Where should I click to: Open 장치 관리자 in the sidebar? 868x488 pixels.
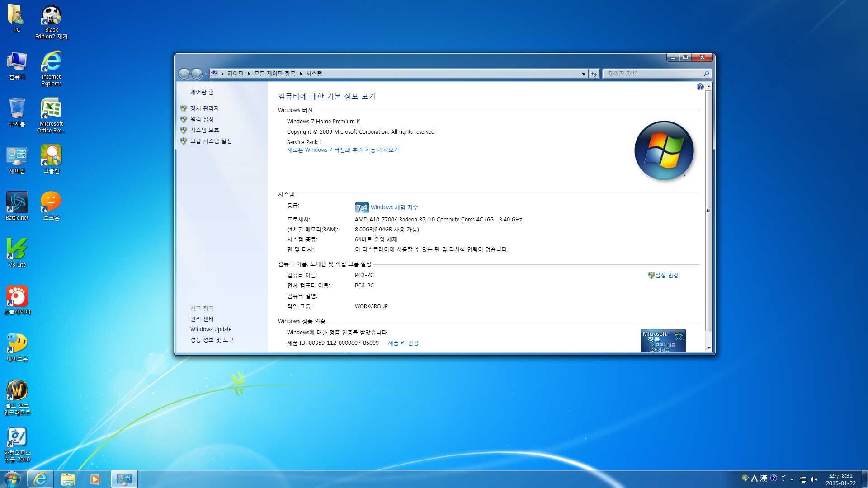pyautogui.click(x=204, y=108)
